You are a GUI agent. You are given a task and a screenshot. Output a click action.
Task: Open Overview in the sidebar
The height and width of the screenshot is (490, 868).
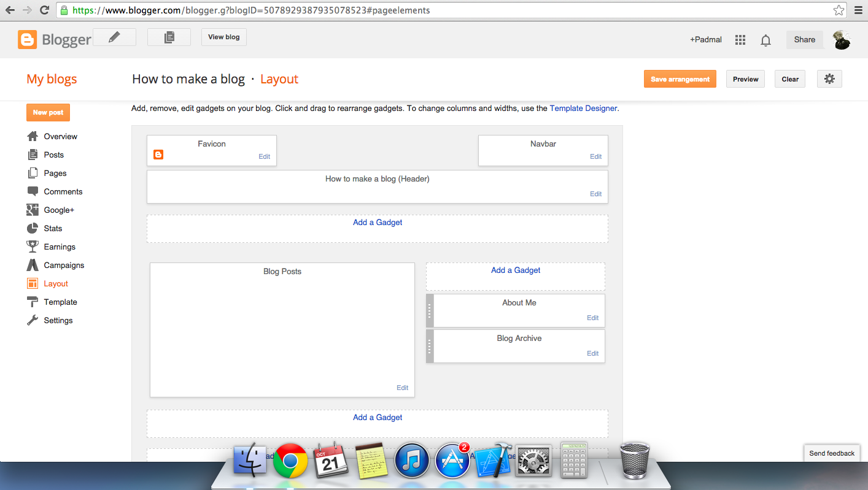point(52,137)
